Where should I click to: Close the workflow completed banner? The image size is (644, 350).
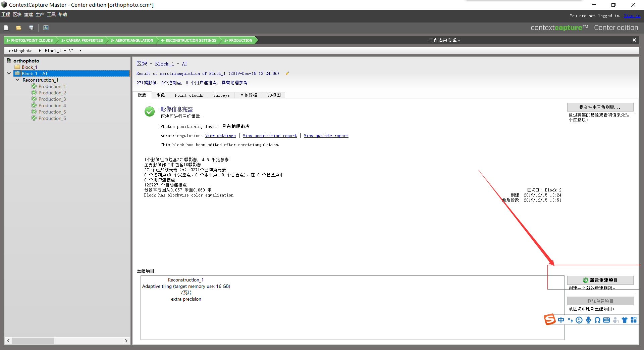coord(634,40)
